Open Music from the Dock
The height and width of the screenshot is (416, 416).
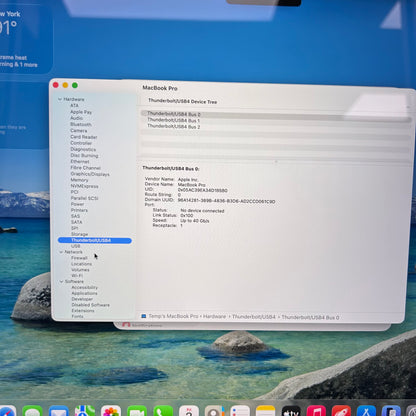point(316,411)
